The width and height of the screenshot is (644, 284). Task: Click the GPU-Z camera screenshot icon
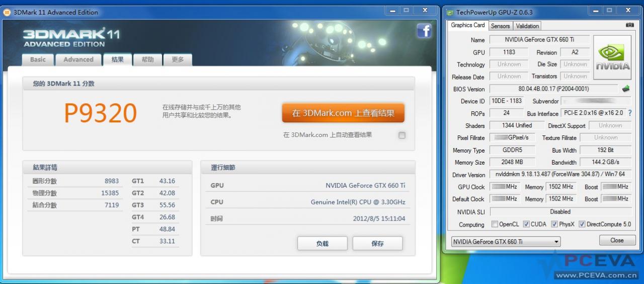[629, 25]
